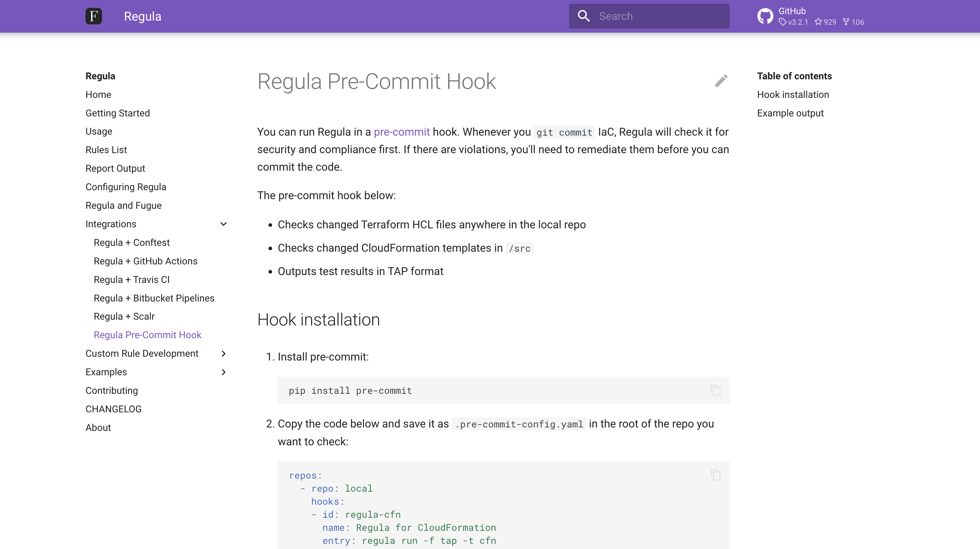Click the GitHub label in header
Image resolution: width=980 pixels, height=549 pixels.
pos(792,11)
